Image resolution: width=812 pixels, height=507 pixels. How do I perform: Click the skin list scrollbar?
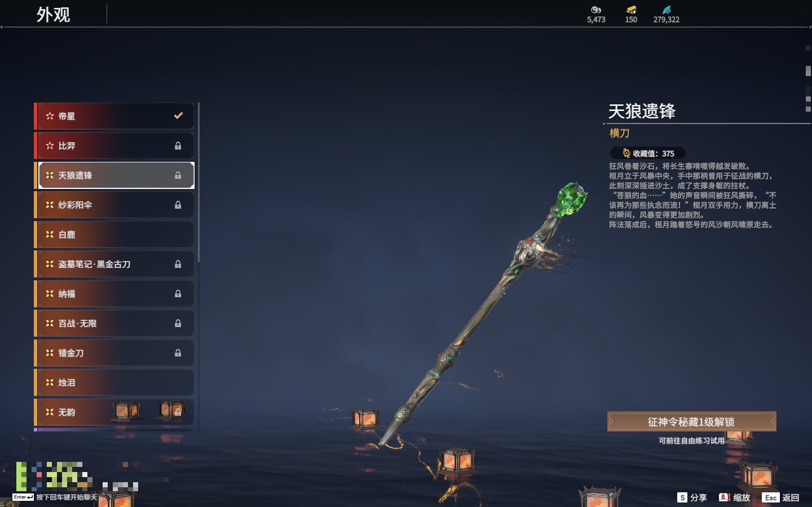coord(198,182)
